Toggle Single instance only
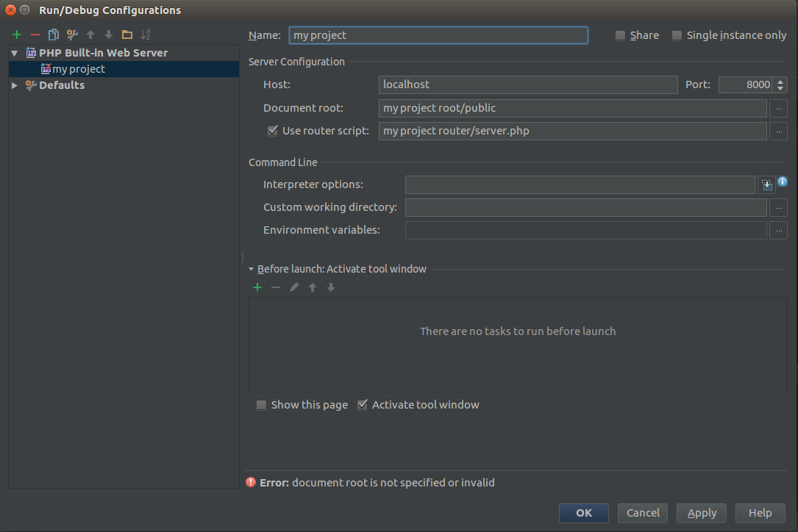Screen dimensions: 798x532 (677, 35)
